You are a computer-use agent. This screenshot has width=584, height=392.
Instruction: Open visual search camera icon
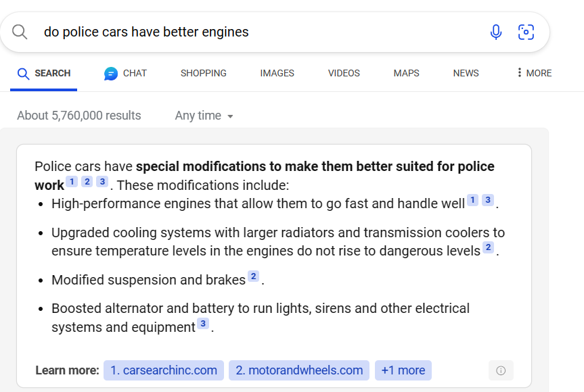pos(526,32)
